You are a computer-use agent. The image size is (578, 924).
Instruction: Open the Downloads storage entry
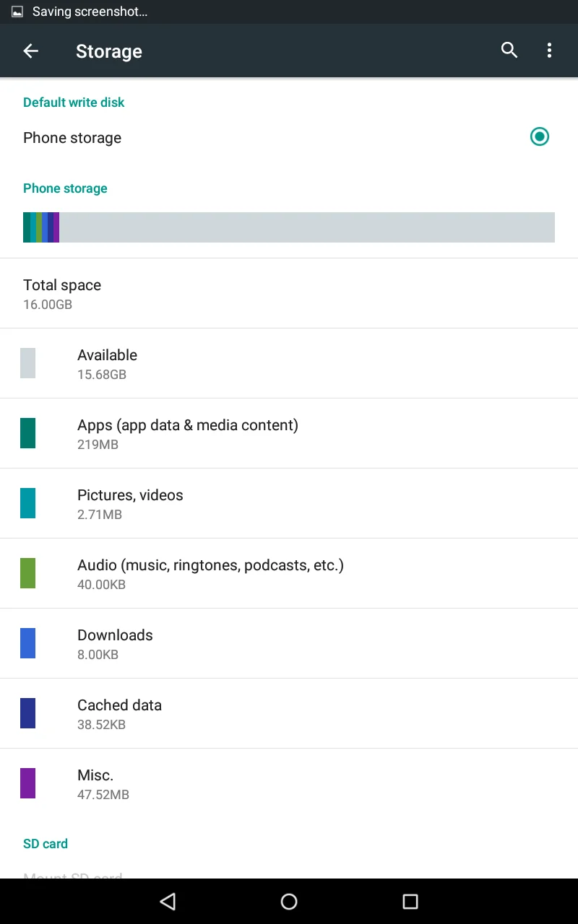pyautogui.click(x=116, y=643)
